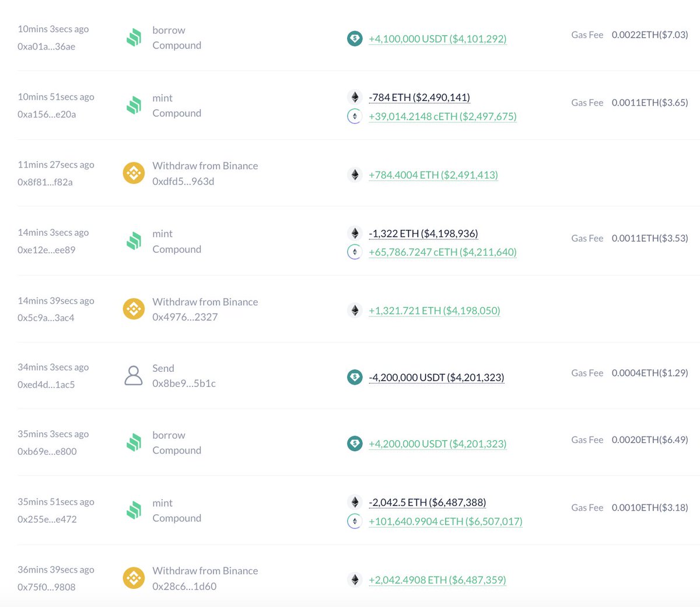Image resolution: width=700 pixels, height=607 pixels.
Task: Open transaction hash 0xa156...e20a
Action: pos(47,114)
